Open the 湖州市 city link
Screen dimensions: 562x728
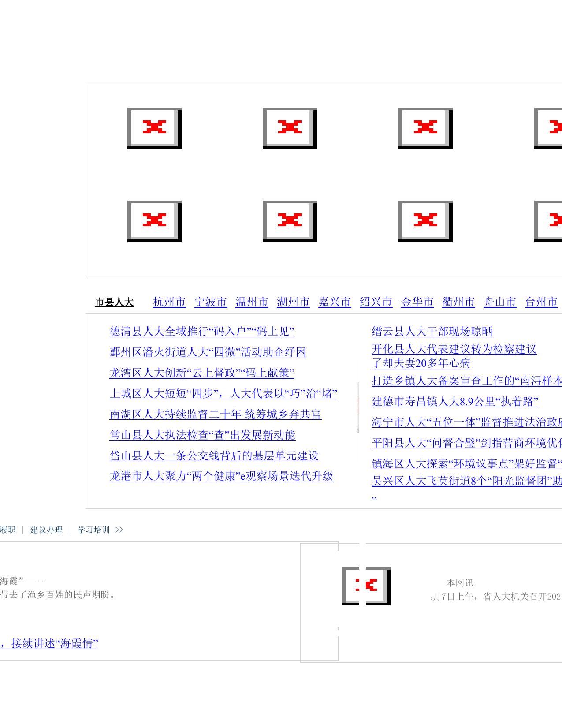294,302
